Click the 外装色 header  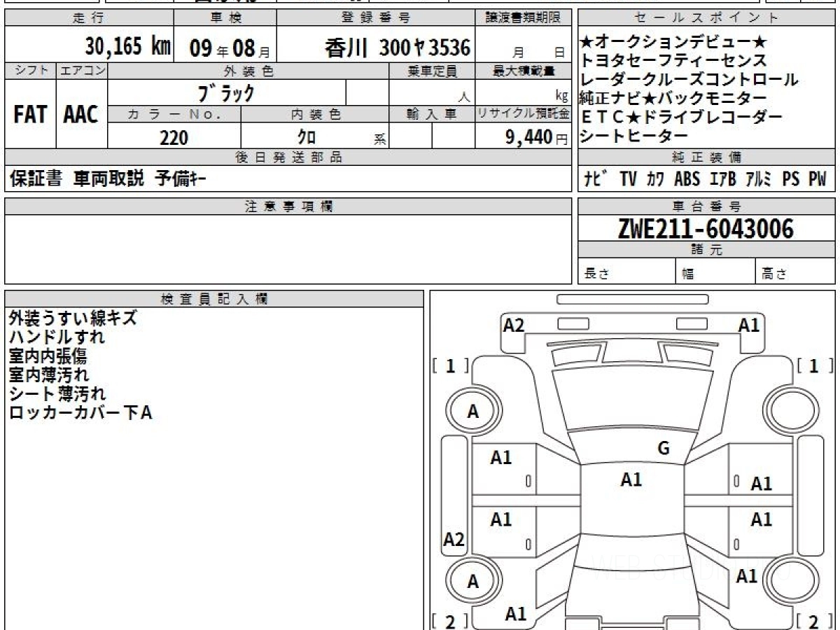pyautogui.click(x=248, y=71)
